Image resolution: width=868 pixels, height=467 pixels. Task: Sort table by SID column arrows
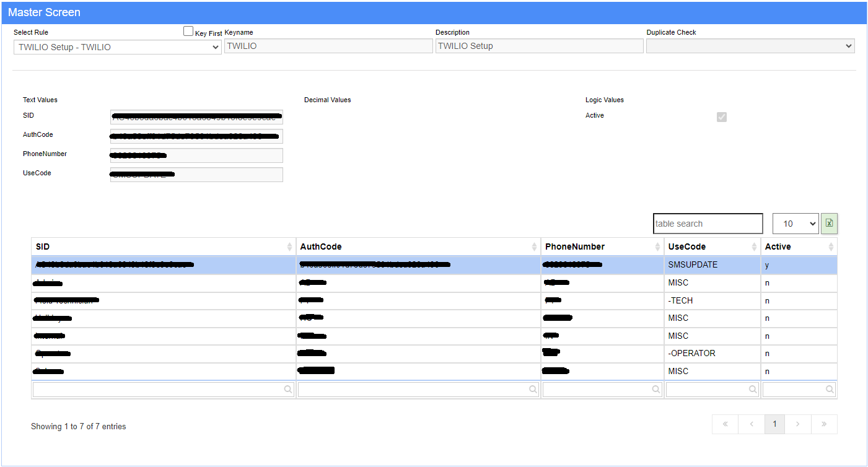click(289, 247)
